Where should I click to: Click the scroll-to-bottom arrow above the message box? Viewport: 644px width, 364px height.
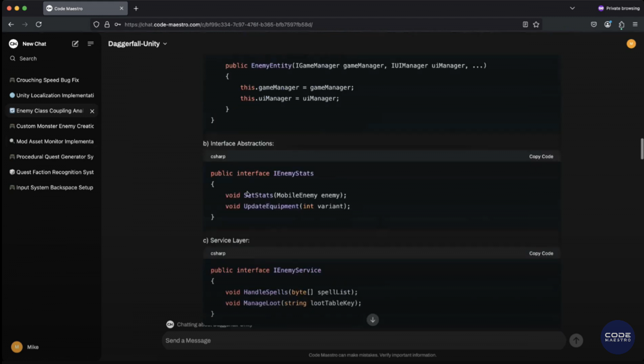[x=372, y=319]
